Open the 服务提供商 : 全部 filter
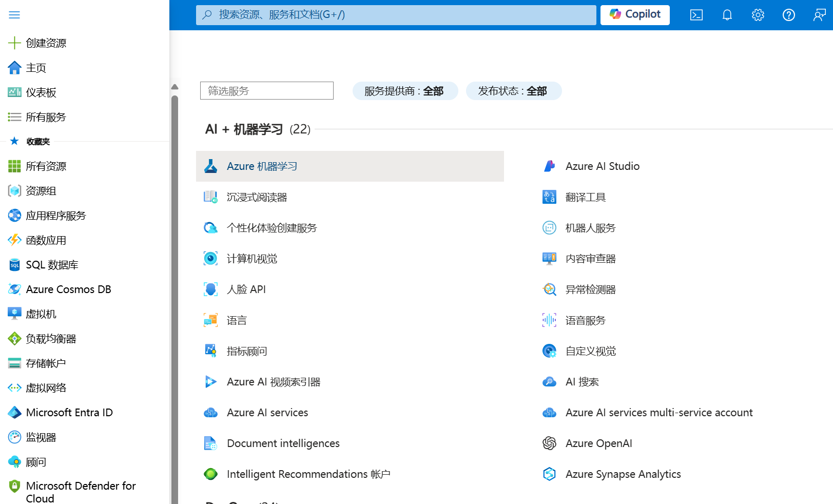 click(405, 91)
